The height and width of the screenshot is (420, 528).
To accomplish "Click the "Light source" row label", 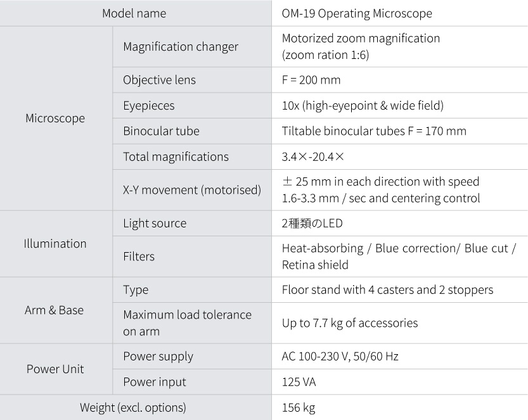I will (155, 223).
